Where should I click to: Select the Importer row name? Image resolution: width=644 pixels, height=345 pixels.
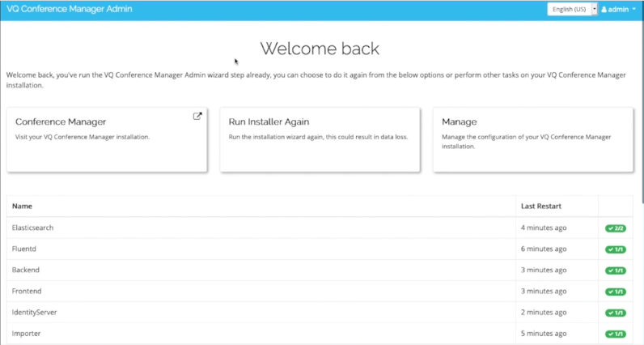click(x=26, y=334)
